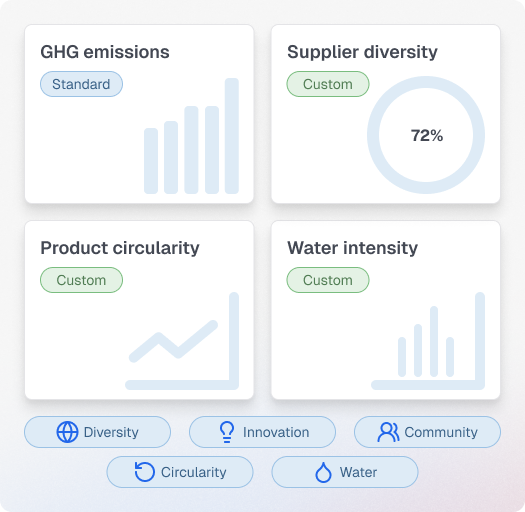
Task: Filter by the Diversity category chip
Action: (97, 432)
